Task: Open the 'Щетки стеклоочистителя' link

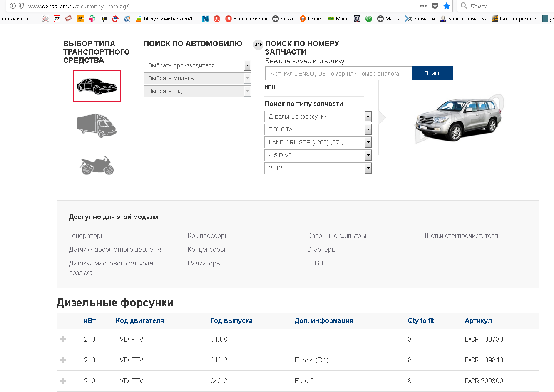Action: point(461,236)
